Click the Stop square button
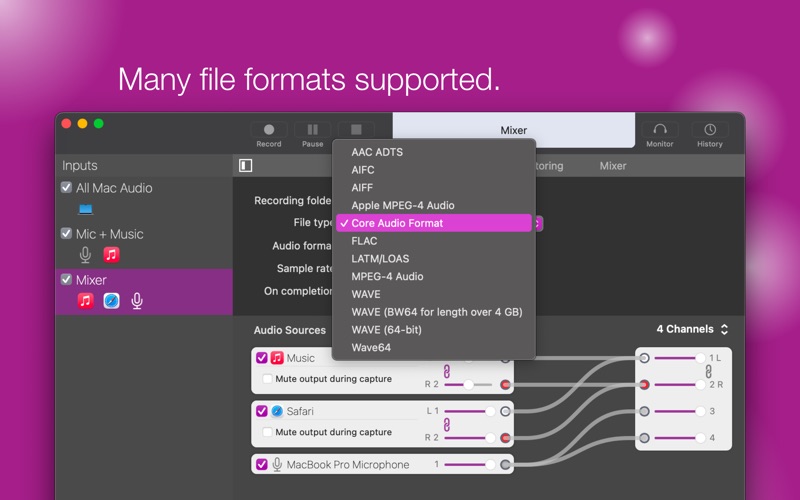Screen dimensions: 800x500 point(356,130)
